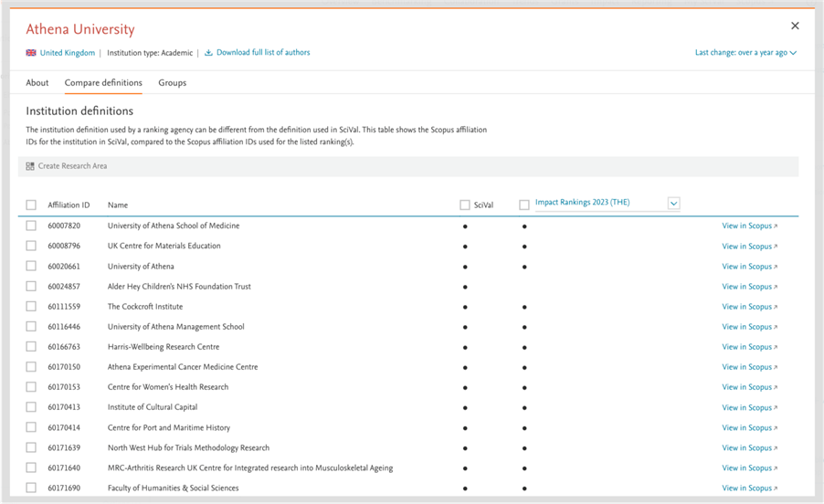Select Centre for Port and Maritime History checkbox
824x504 pixels.
tap(31, 427)
